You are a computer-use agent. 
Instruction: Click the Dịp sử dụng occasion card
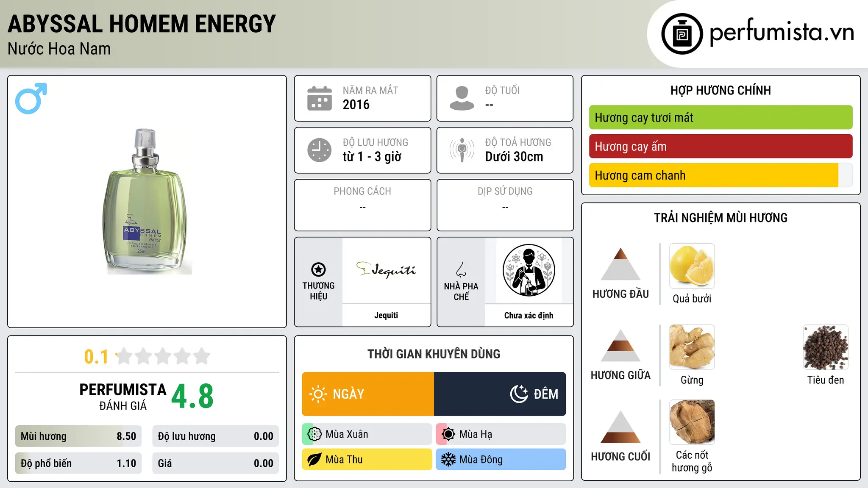[505, 205]
